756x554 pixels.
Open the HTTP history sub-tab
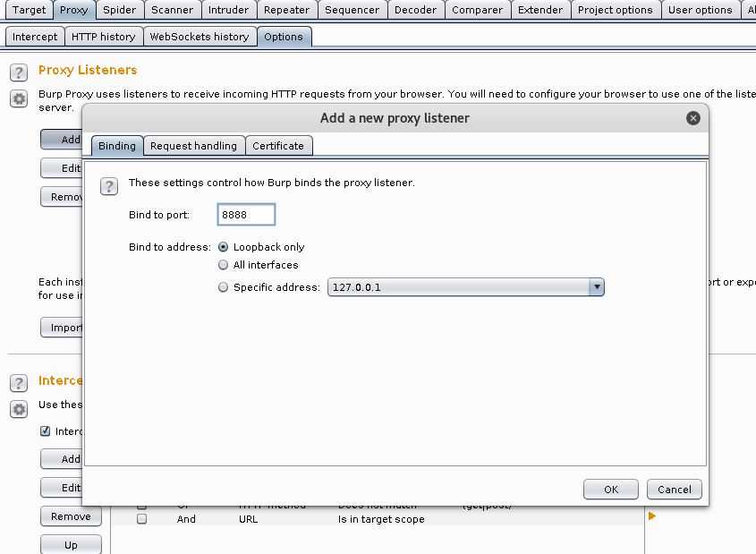pyautogui.click(x=103, y=37)
